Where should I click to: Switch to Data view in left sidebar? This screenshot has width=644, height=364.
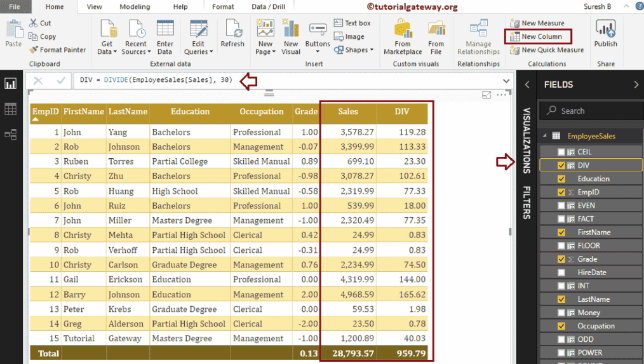coord(10,109)
